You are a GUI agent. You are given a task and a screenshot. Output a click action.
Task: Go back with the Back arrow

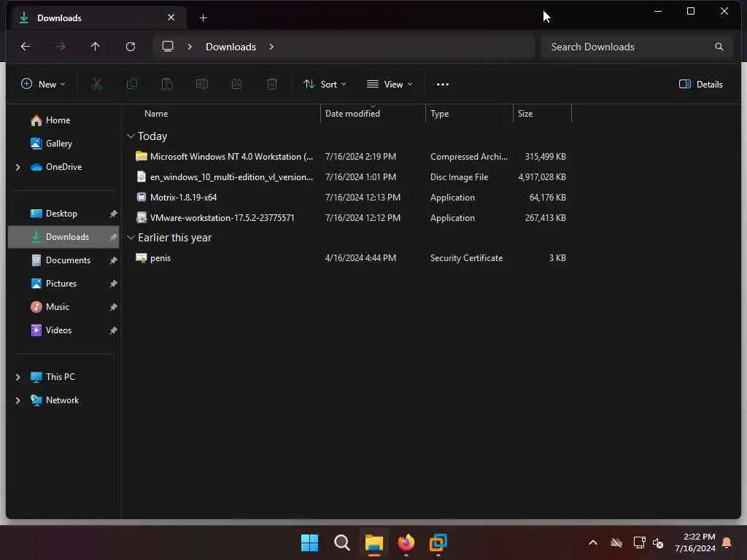[26, 47]
